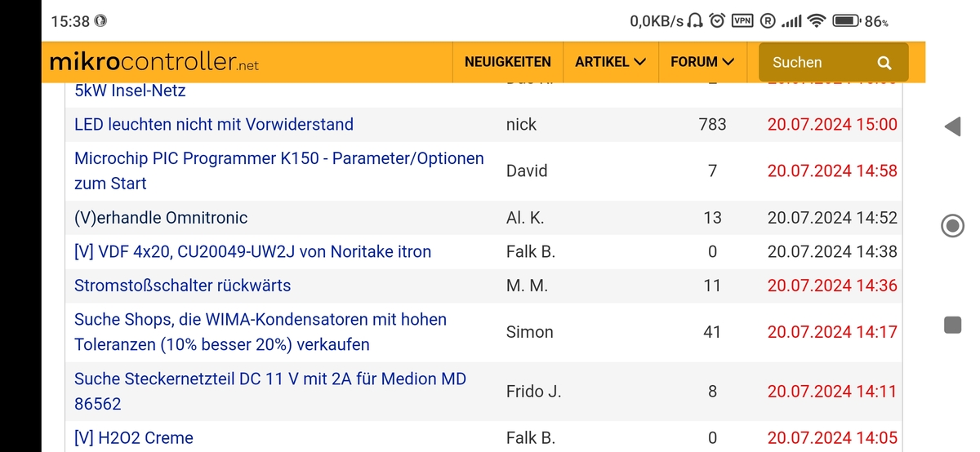Screen dimensions: 980x452
Task: Expand the ARTIKEL dropdown menu
Action: pyautogui.click(x=610, y=62)
